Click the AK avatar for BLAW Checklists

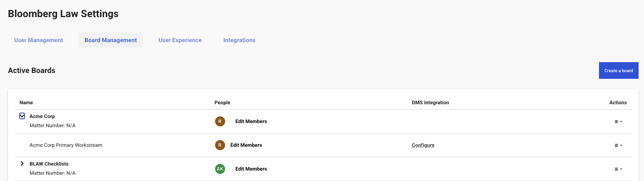220,169
